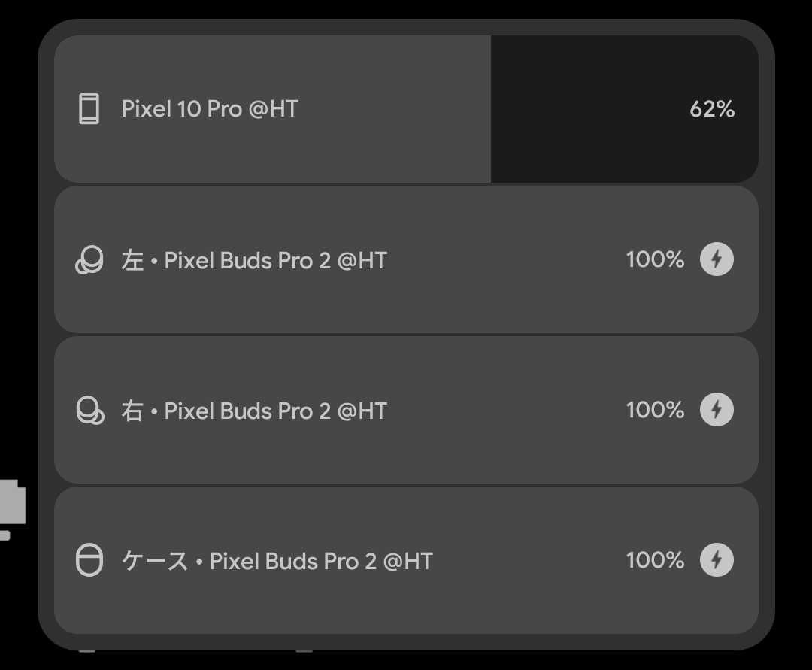Tap the right earbud icon
The width and height of the screenshot is (812, 670).
pyautogui.click(x=89, y=411)
